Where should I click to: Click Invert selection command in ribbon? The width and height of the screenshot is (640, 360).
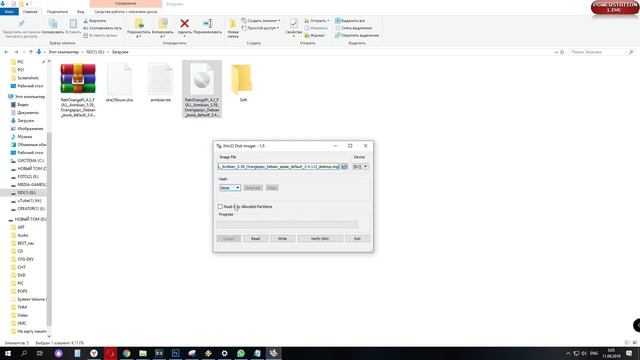click(357, 36)
